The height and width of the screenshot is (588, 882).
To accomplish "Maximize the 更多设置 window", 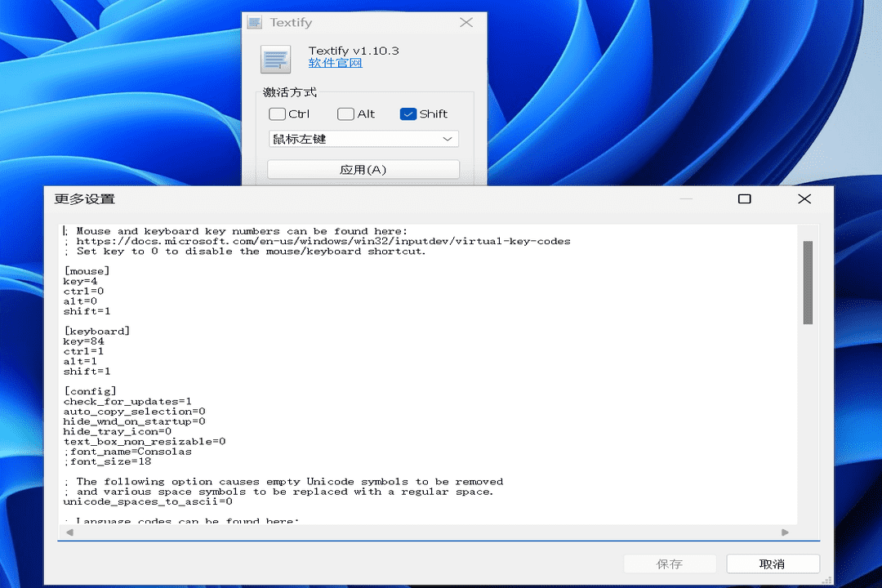I will click(x=744, y=198).
